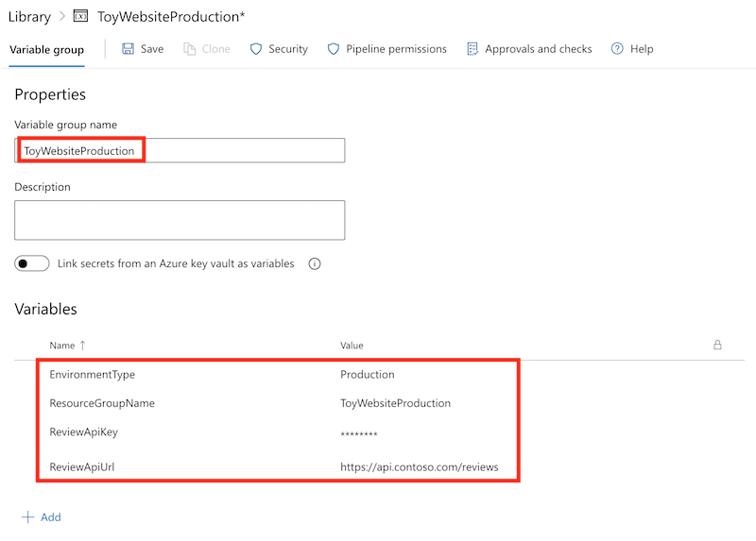
Task: Open the Help menu
Action: tap(642, 49)
